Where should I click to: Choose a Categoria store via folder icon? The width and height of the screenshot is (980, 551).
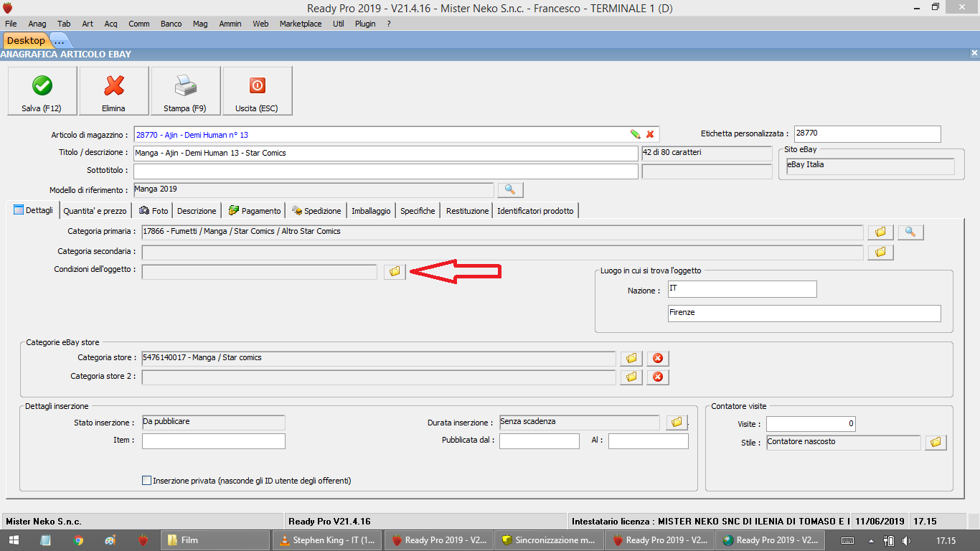point(631,358)
